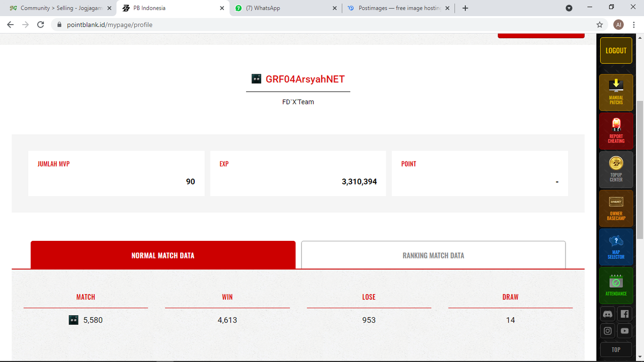The height and width of the screenshot is (362, 644).
Task: Close the Community Selling tab
Action: [109, 8]
